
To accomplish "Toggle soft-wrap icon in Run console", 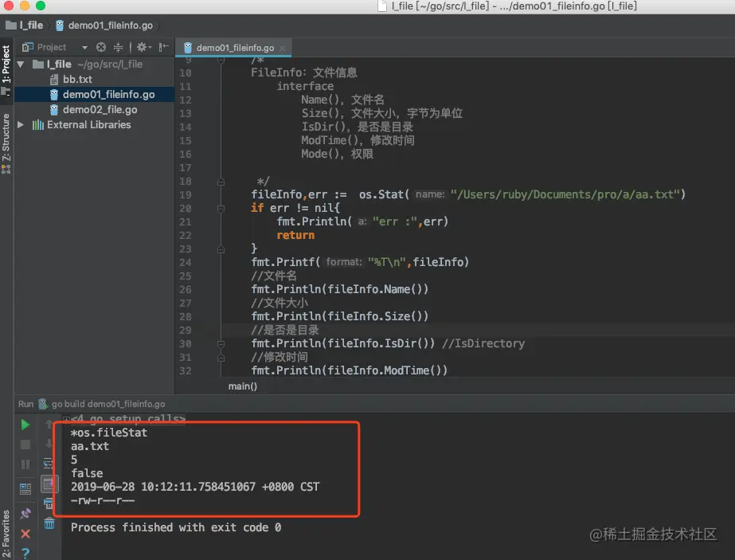I will [x=48, y=464].
